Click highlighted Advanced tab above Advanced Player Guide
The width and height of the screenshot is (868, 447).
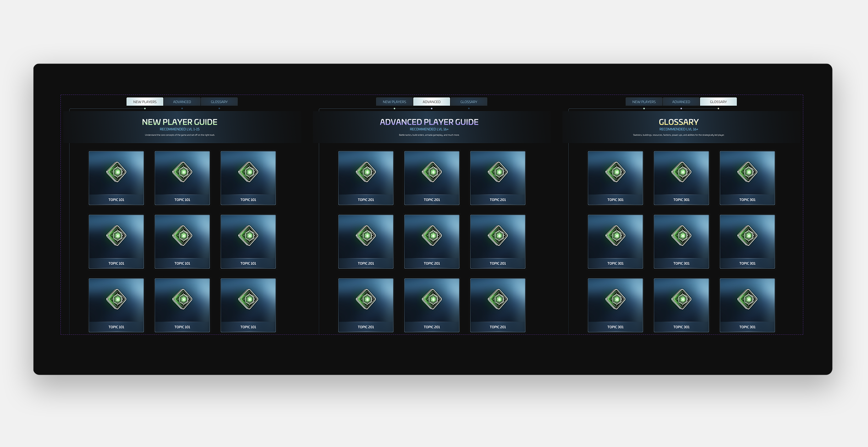coord(432,102)
